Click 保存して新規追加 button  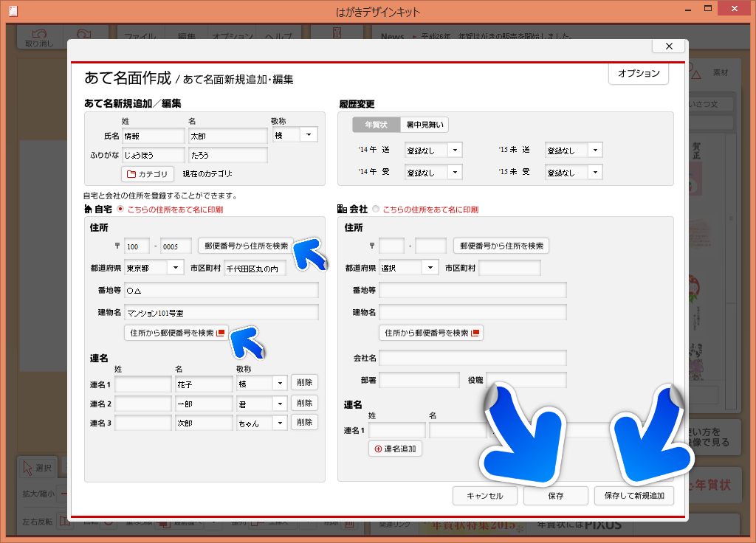633,496
